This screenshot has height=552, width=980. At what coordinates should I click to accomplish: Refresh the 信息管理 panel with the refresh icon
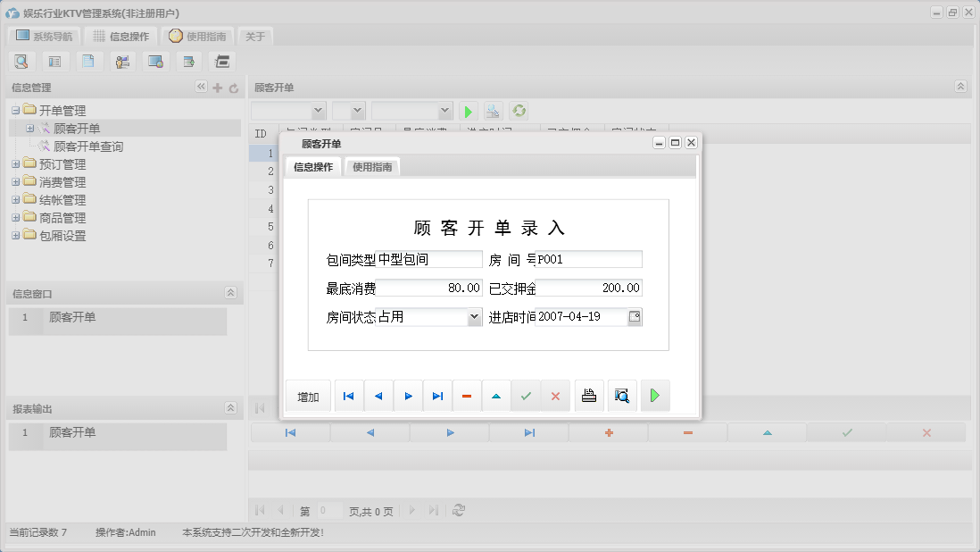pyautogui.click(x=232, y=87)
